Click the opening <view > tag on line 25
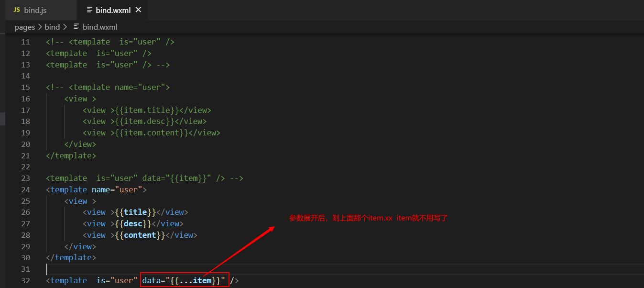 tap(80, 201)
